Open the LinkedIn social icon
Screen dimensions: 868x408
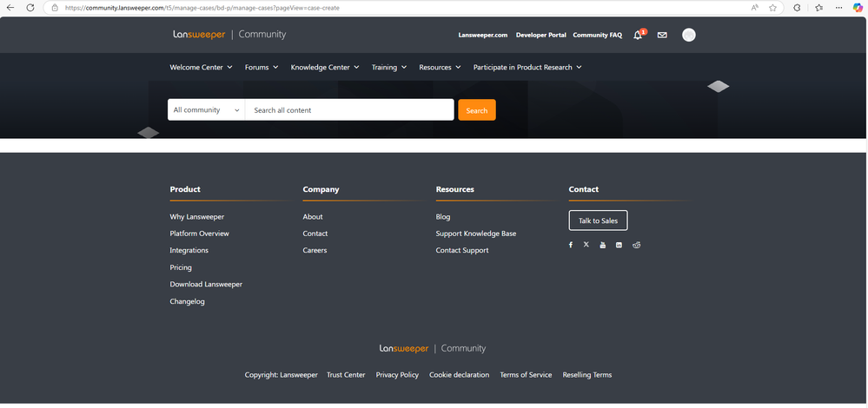(x=619, y=246)
